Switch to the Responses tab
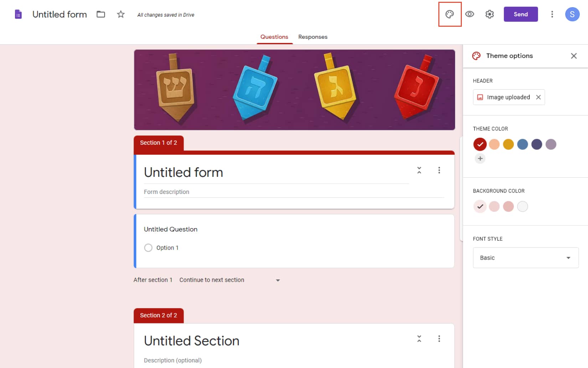 coord(313,37)
